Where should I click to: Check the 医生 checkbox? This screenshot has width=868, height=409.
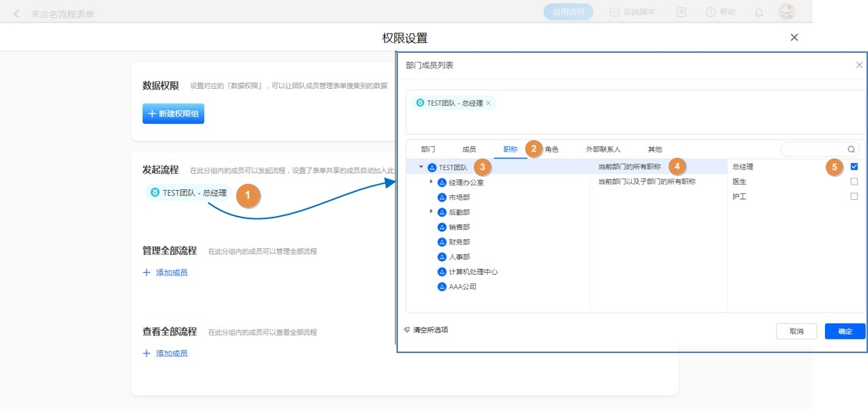coord(854,182)
